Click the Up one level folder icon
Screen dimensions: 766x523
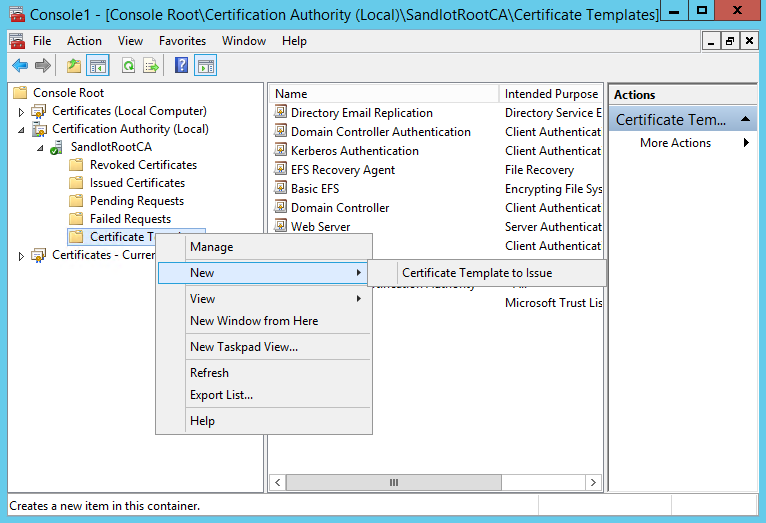[74, 65]
